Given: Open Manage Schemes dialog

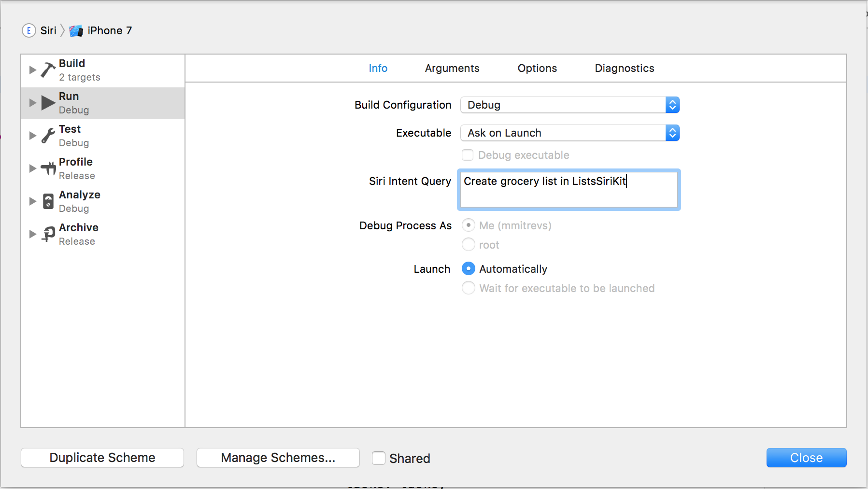Looking at the screenshot, I should coord(278,458).
